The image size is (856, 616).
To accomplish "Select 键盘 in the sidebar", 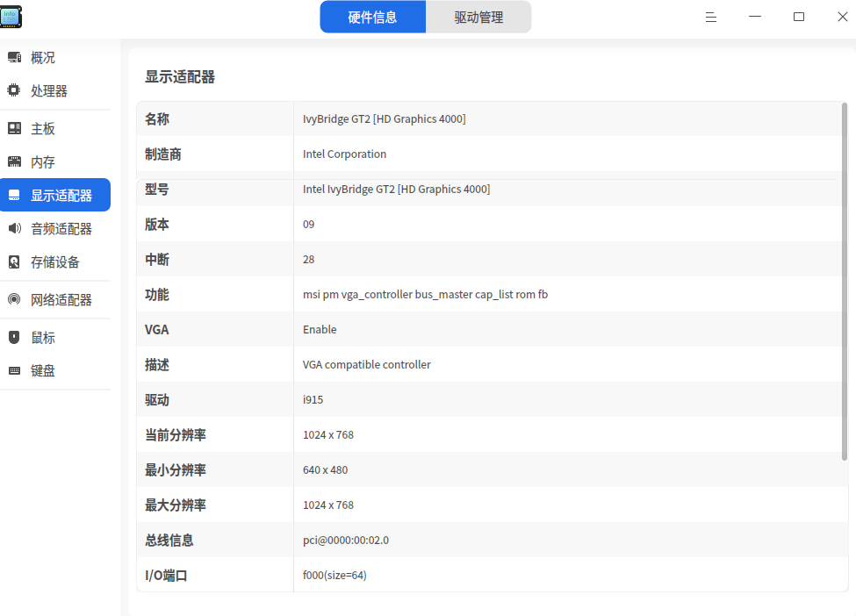I will (x=55, y=371).
